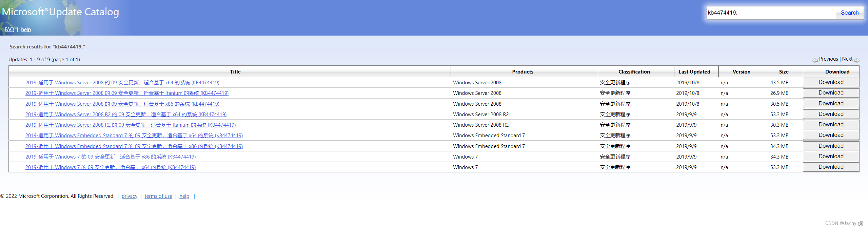The image size is (868, 229).
Task: Download the 26.9 MB Server 2008 Itanium update
Action: point(831,93)
